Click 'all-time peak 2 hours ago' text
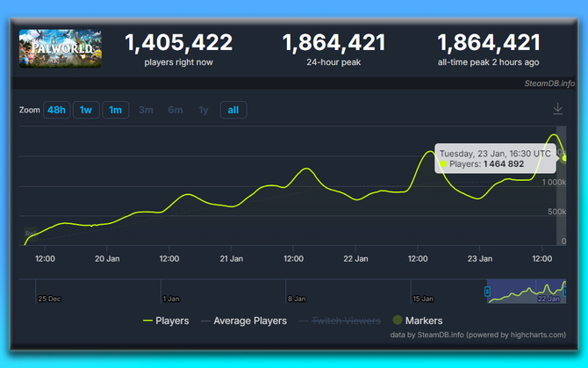588x368 pixels. point(489,62)
